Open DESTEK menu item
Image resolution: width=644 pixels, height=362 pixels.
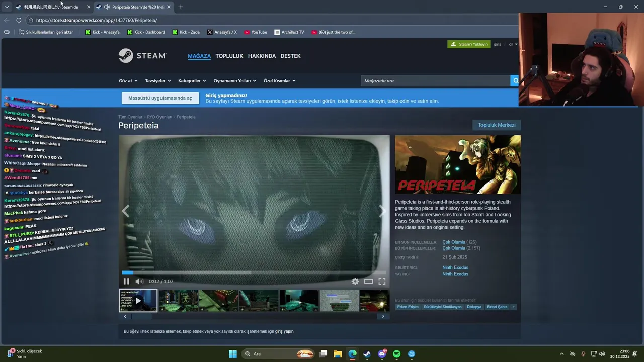pos(290,56)
